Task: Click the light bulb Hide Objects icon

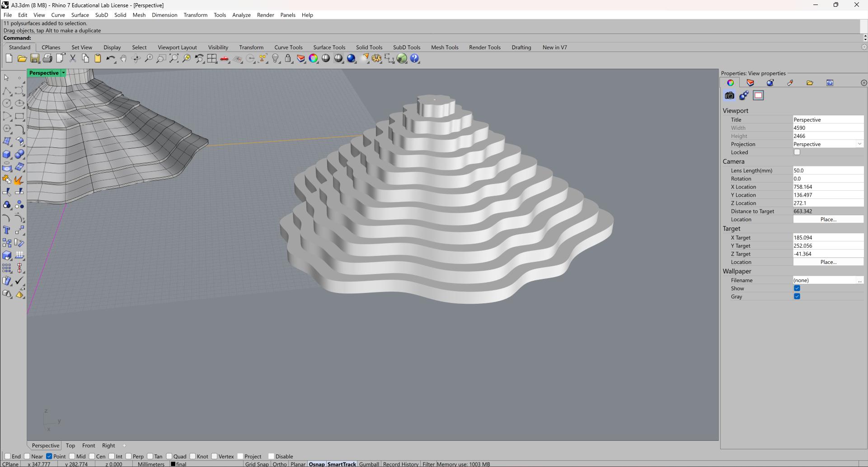Action: click(275, 58)
